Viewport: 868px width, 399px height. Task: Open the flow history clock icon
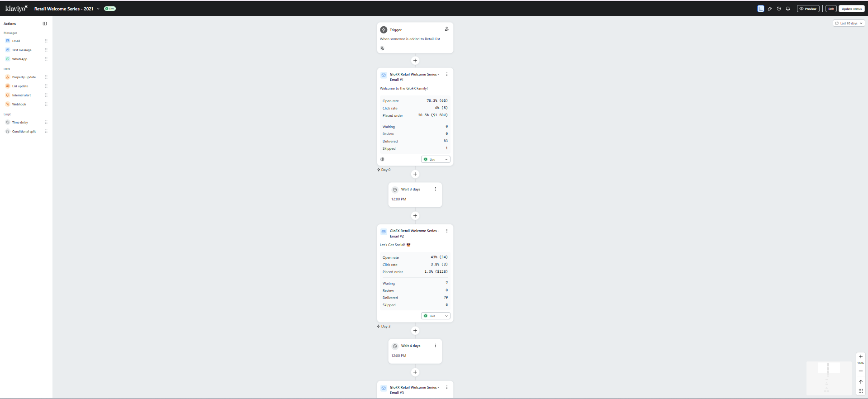(779, 9)
